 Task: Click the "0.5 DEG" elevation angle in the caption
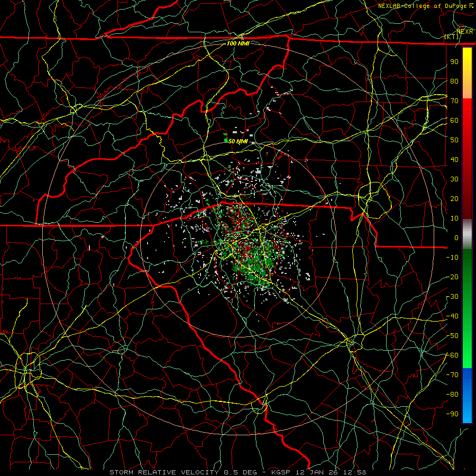point(240,472)
